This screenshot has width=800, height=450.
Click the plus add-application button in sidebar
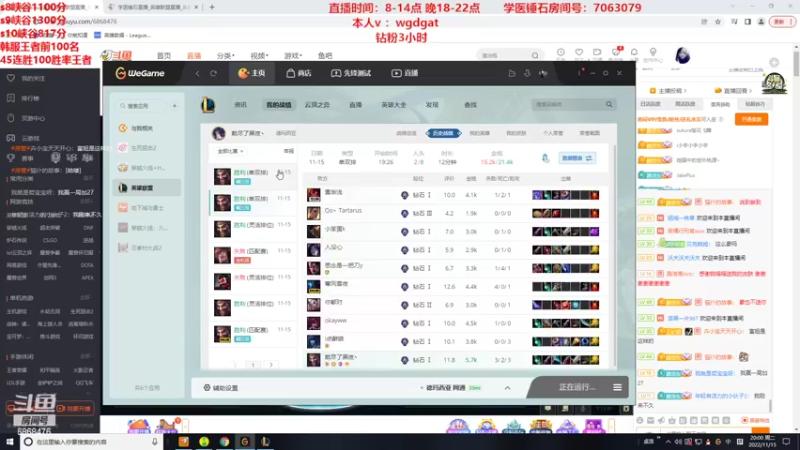(x=174, y=106)
